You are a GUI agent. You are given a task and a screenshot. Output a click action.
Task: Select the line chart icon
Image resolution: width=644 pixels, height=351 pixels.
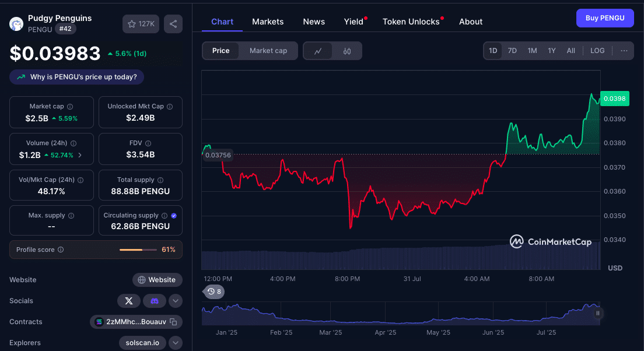pos(318,51)
